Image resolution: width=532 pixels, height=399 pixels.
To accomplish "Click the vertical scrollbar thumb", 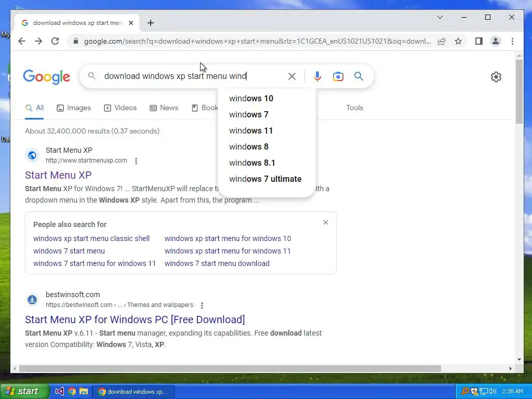I will tap(519, 91).
